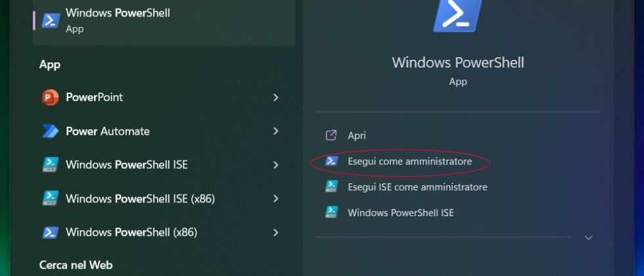The image size is (644, 276).
Task: Choose Windows PowerShell ISE in the actions list
Action: click(400, 213)
